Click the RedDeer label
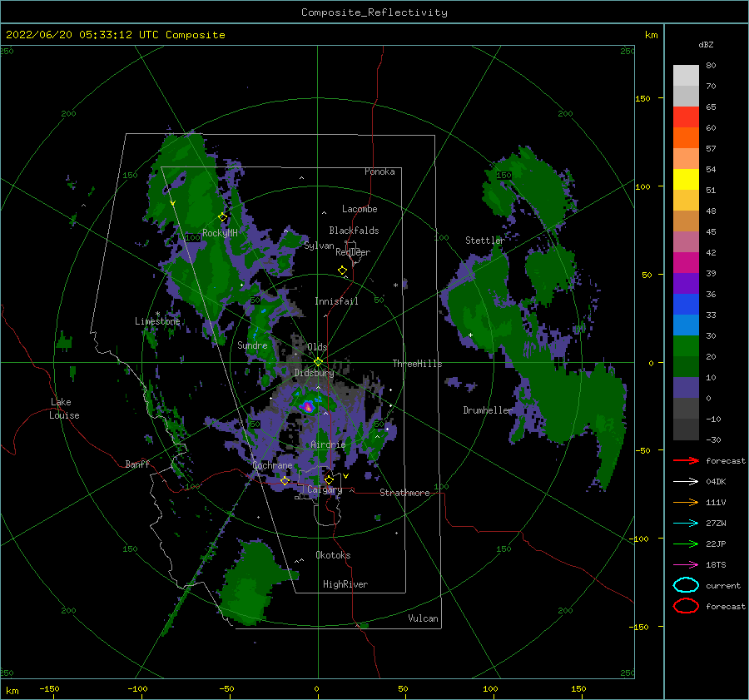 [x=353, y=252]
